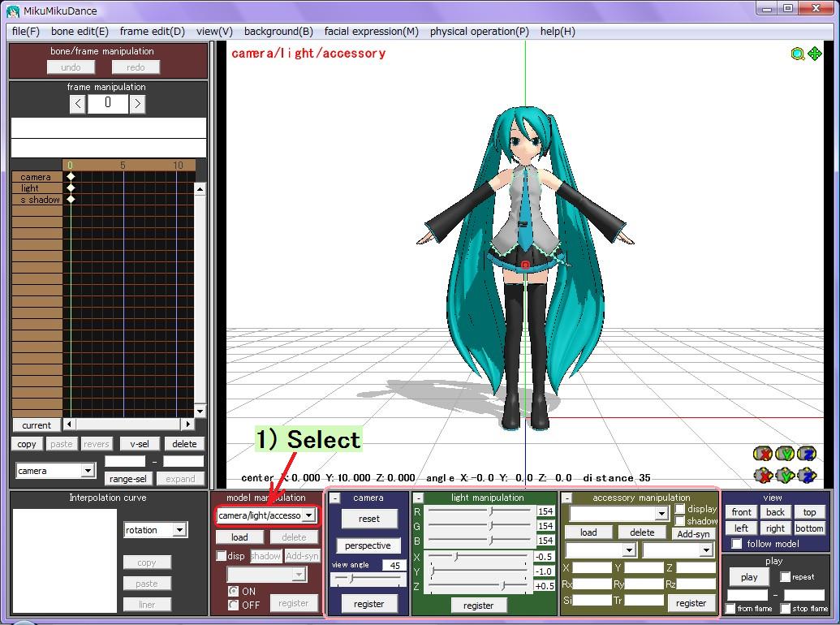
Task: Go to the next frame with the right arrow
Action: 138,103
